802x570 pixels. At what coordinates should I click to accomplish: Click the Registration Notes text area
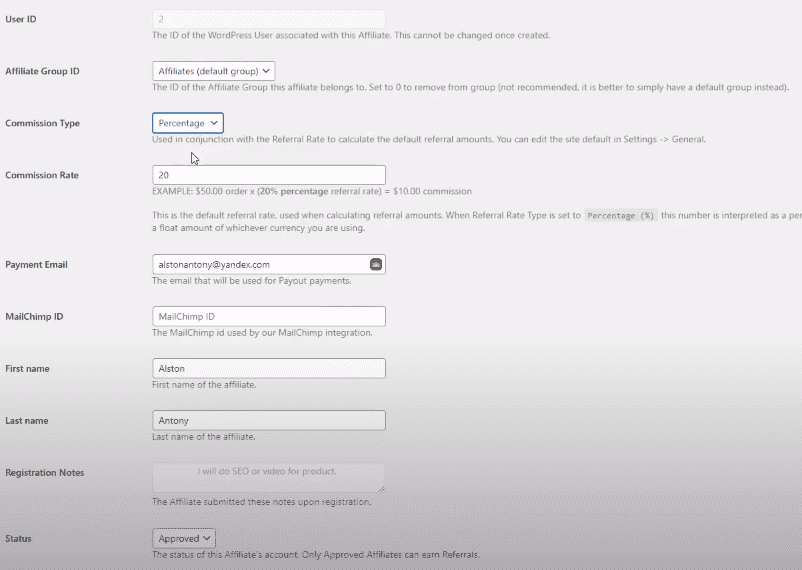[x=267, y=476]
